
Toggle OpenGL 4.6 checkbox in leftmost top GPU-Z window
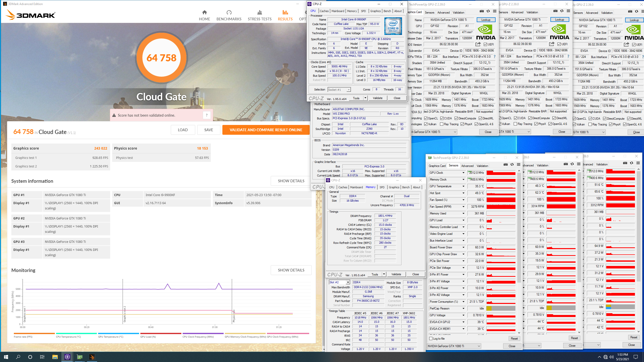[x=476, y=124]
